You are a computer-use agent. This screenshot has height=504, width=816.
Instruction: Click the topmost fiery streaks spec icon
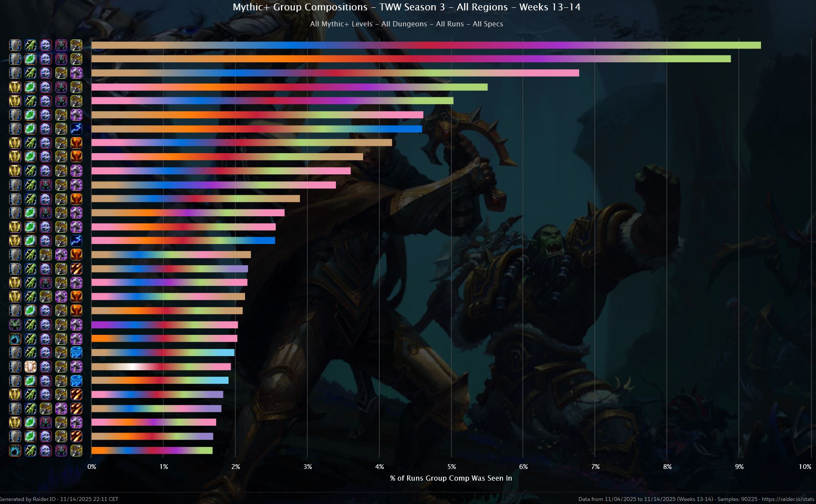point(76,269)
